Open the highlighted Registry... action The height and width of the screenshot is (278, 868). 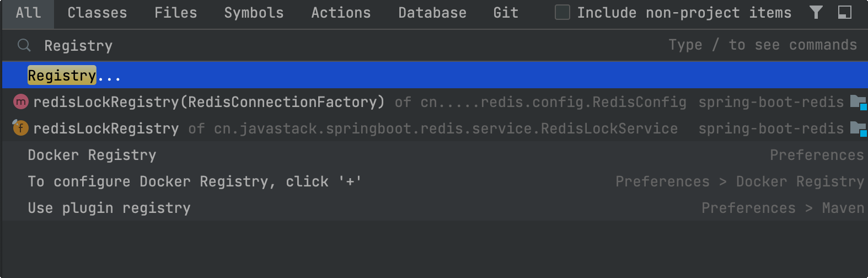pyautogui.click(x=74, y=76)
